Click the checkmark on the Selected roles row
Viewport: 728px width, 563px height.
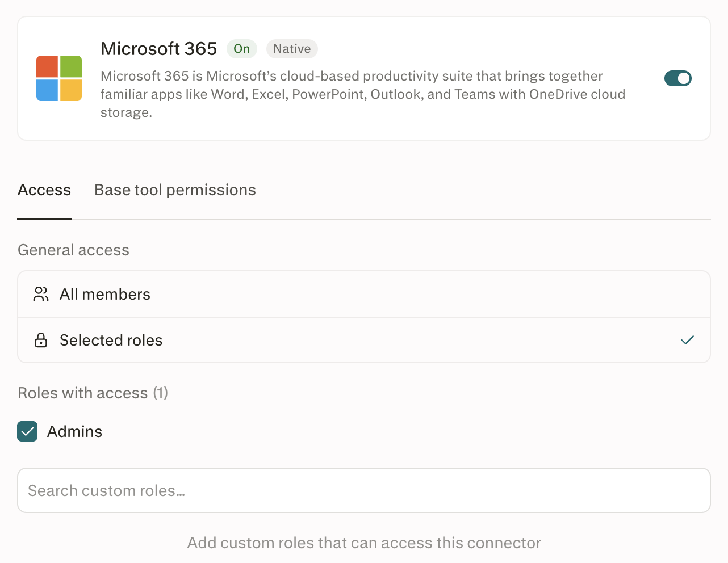(x=687, y=340)
